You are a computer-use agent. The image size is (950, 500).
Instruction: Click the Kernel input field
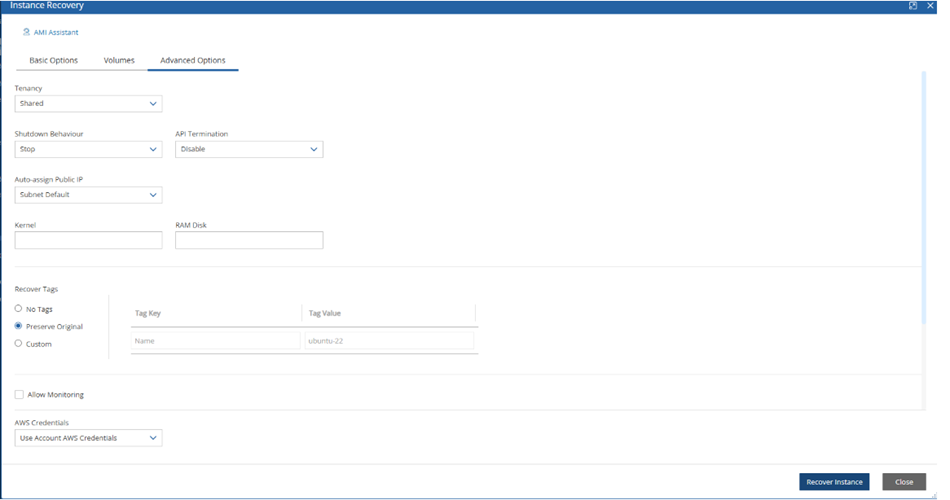88,240
